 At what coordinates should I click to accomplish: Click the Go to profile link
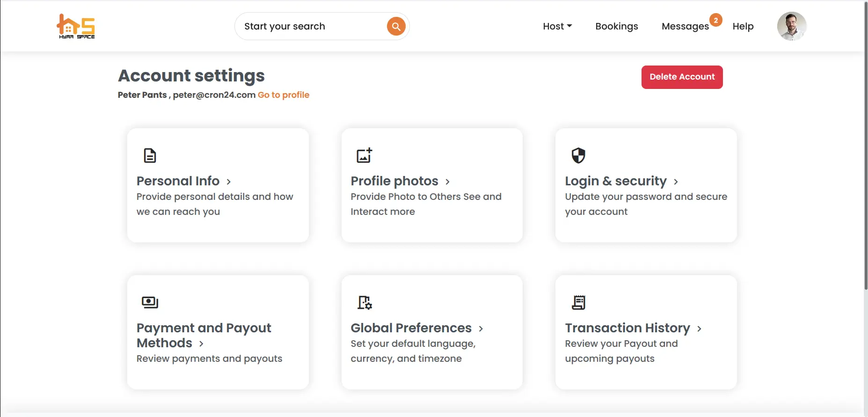tap(283, 95)
